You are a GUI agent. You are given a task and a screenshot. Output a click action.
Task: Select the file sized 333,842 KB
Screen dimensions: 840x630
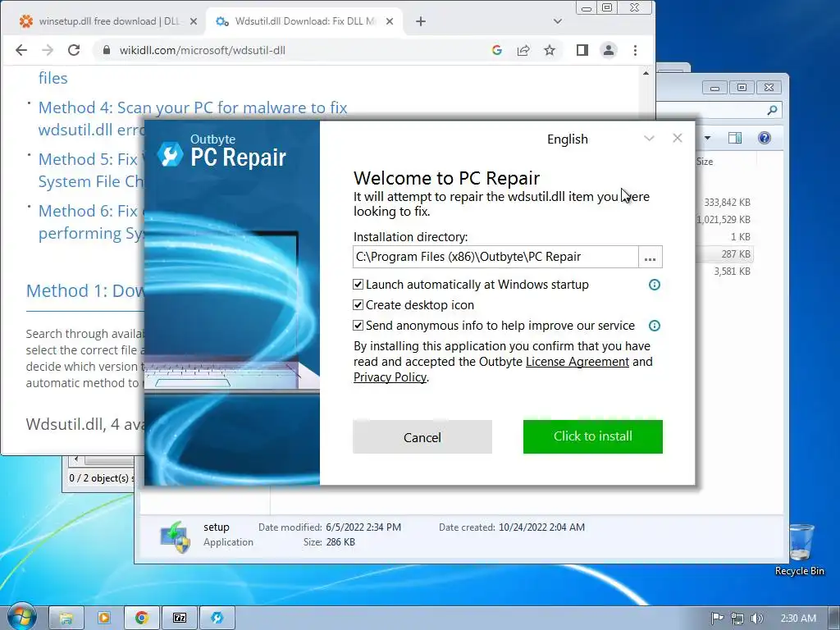pyautogui.click(x=726, y=202)
